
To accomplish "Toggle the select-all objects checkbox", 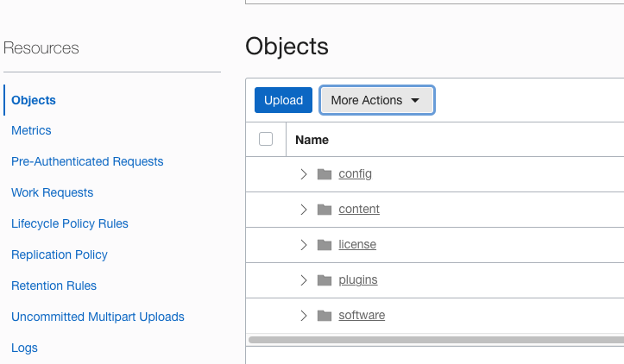I will [x=266, y=139].
